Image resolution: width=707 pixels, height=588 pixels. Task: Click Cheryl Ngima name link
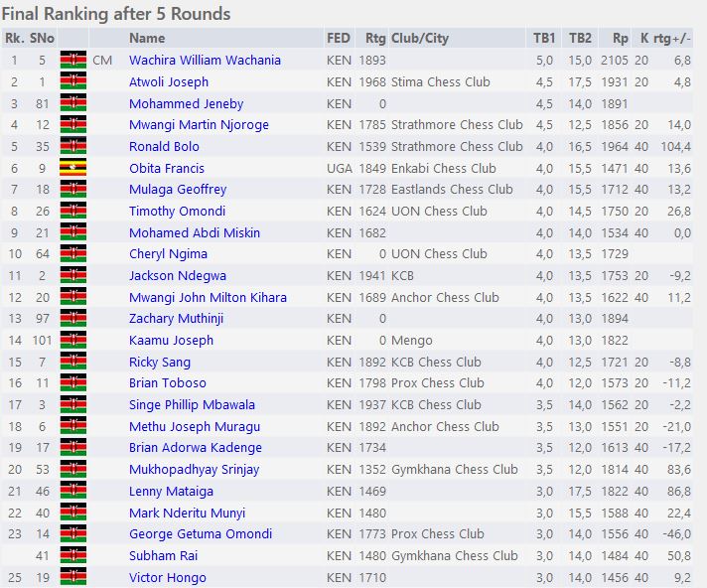168,254
